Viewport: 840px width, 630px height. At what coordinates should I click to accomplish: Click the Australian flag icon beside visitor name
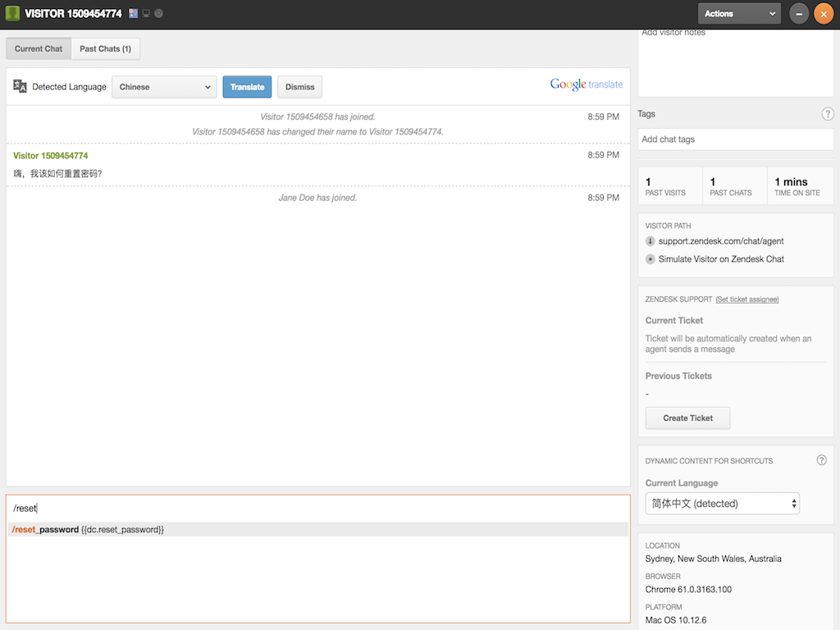pos(133,14)
